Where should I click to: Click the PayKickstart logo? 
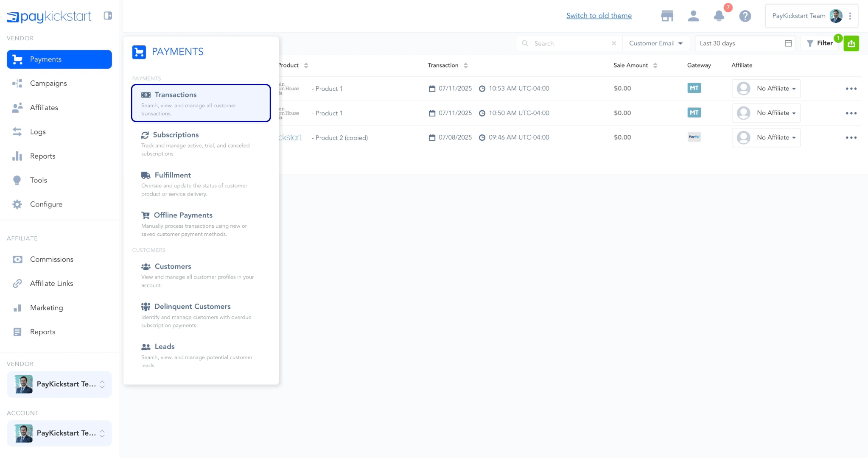49,16
